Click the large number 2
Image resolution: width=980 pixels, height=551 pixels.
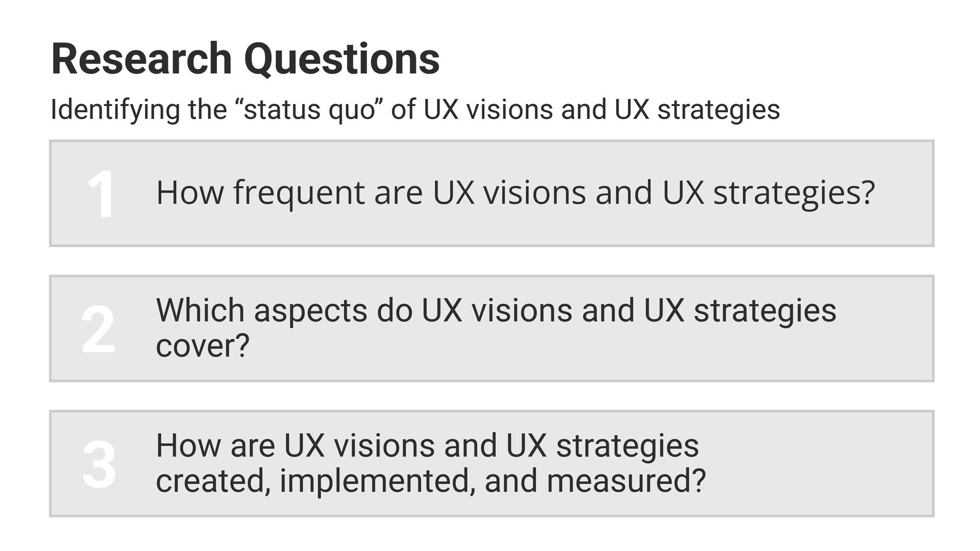pyautogui.click(x=99, y=329)
